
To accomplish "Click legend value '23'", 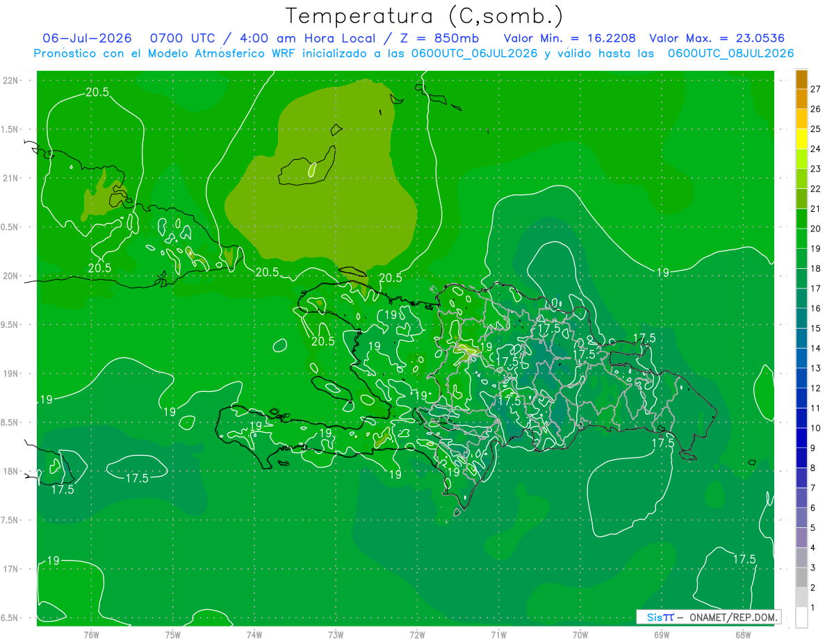I will [x=816, y=169].
